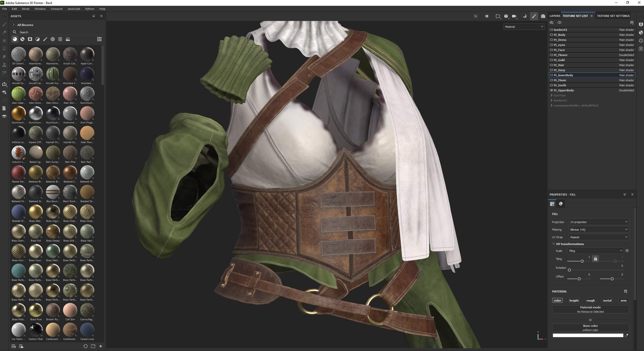Open the Viewport menu
This screenshot has height=351, width=644.
coord(56,9)
